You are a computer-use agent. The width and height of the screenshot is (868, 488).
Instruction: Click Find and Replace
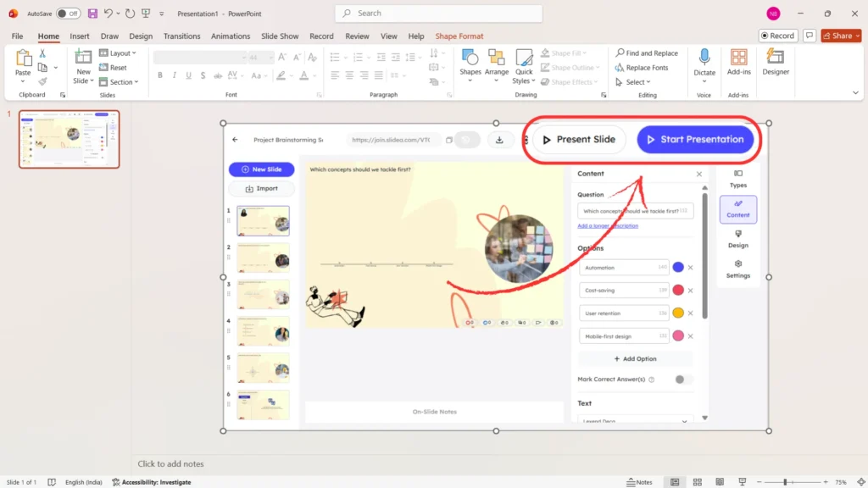pos(646,53)
